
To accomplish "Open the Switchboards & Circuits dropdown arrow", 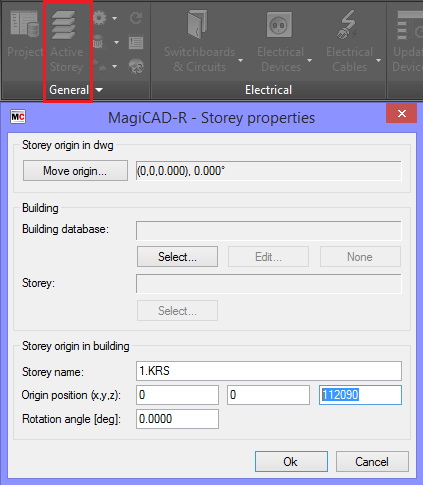I will click(x=240, y=60).
